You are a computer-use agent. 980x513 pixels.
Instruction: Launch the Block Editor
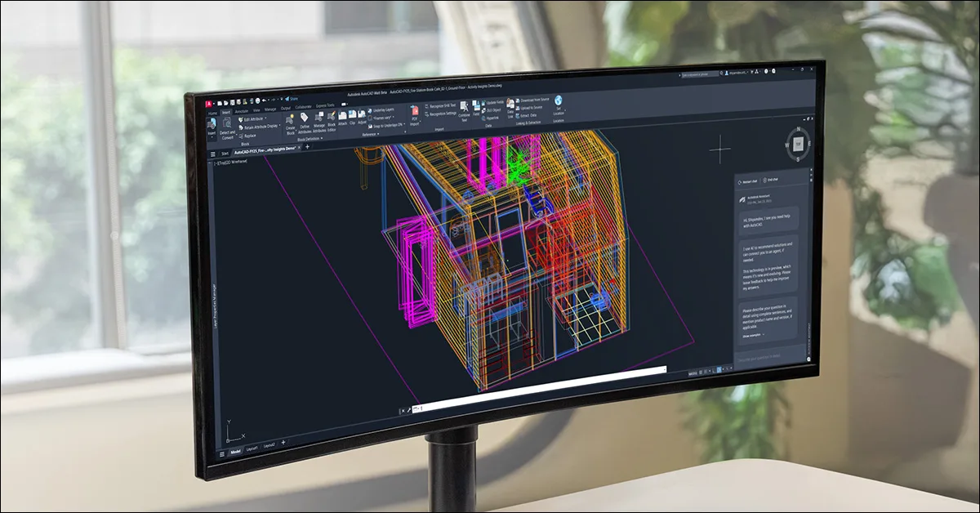coord(332,121)
